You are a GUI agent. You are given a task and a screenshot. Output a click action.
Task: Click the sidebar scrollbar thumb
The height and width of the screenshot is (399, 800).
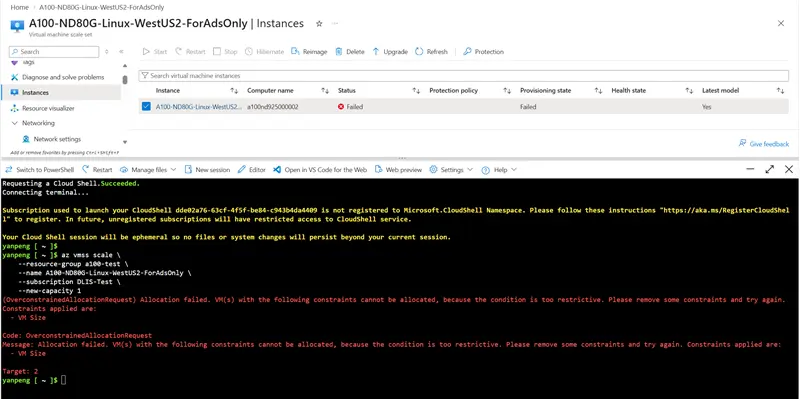pos(125,80)
